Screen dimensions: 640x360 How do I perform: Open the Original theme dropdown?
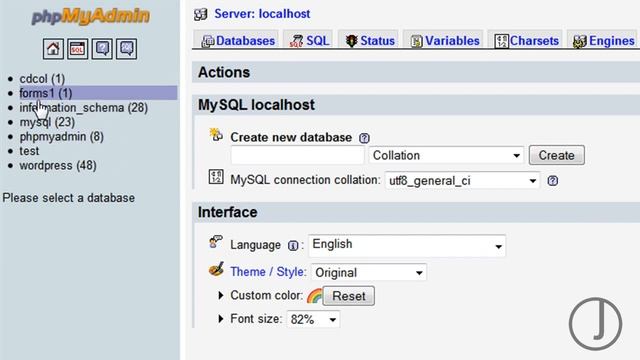[369, 272]
